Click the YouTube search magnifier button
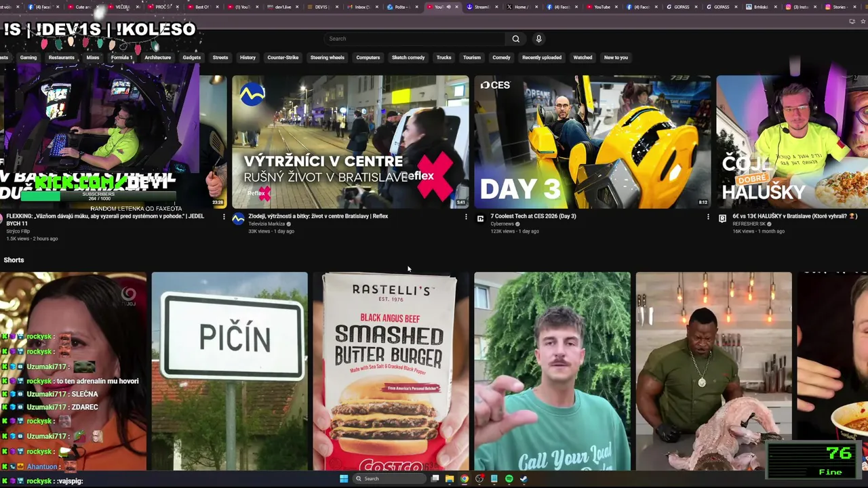 [515, 39]
